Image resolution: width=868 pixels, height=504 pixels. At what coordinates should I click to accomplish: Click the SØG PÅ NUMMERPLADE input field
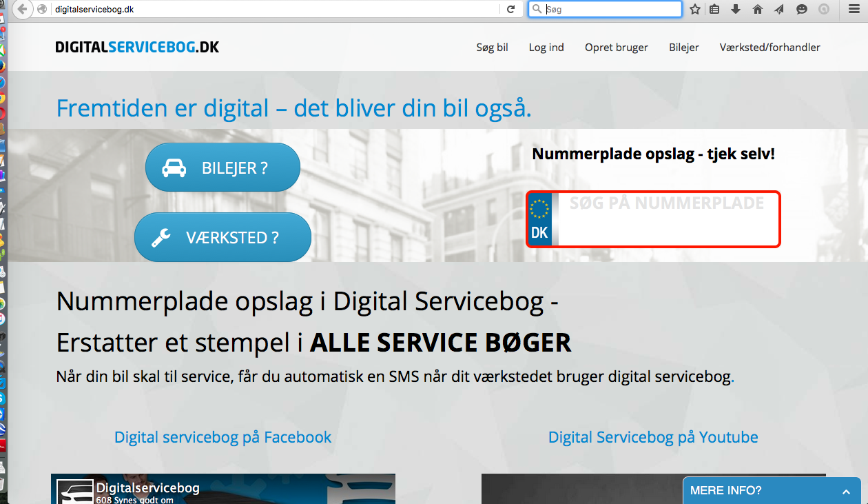click(x=653, y=219)
